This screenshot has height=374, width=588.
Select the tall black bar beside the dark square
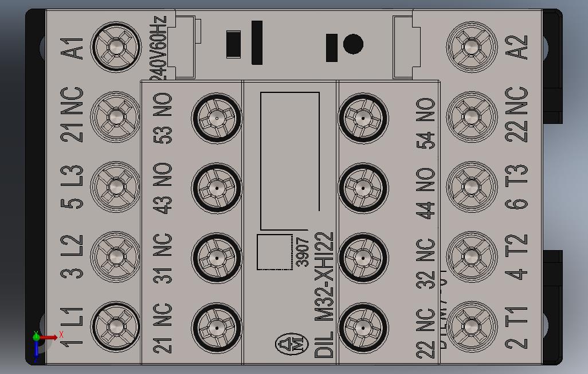tap(257, 42)
